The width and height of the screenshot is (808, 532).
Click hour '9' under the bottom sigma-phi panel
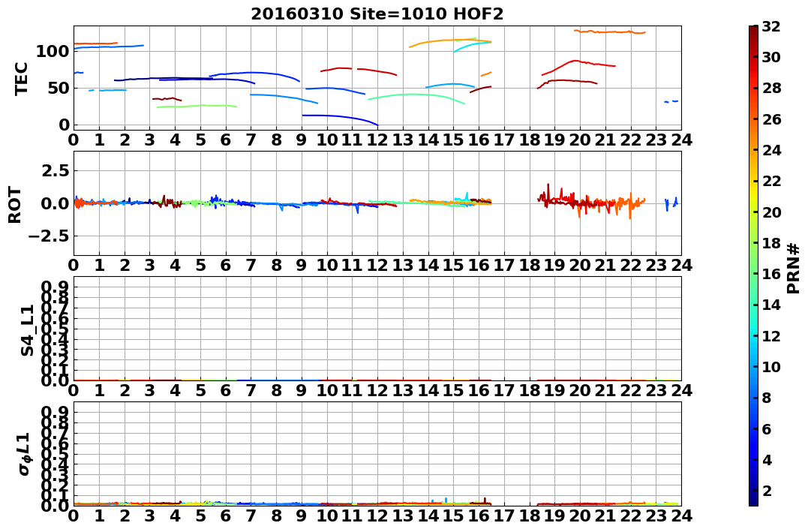click(x=302, y=515)
